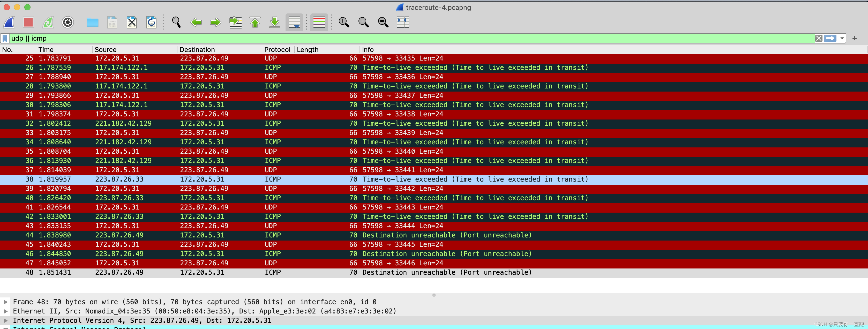The width and height of the screenshot is (868, 329).
Task: Open the recent display filters dropdown
Action: click(842, 39)
